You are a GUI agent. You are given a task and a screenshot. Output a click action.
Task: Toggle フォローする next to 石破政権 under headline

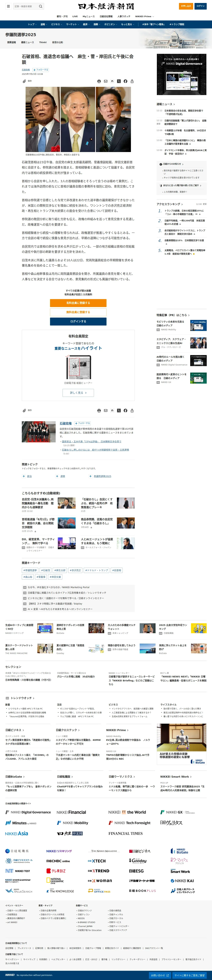tap(41, 70)
